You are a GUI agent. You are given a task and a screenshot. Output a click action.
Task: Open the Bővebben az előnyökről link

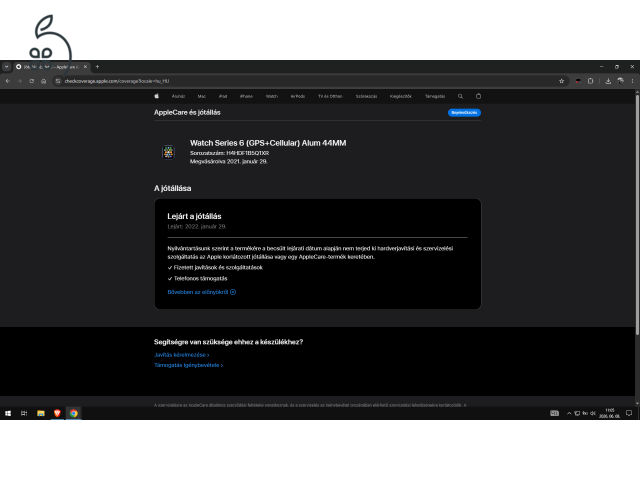(x=202, y=292)
